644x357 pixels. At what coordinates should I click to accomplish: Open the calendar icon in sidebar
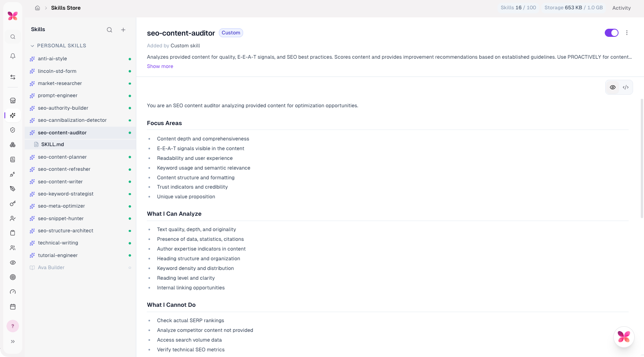click(x=13, y=306)
